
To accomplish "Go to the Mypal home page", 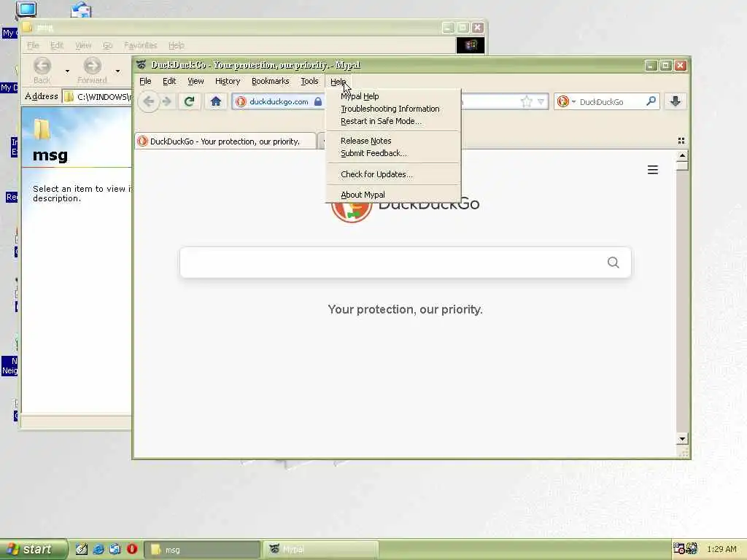I will coord(216,101).
